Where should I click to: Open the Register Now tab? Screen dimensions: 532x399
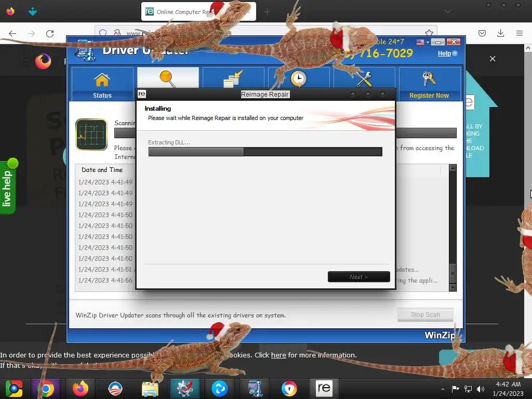429,84
